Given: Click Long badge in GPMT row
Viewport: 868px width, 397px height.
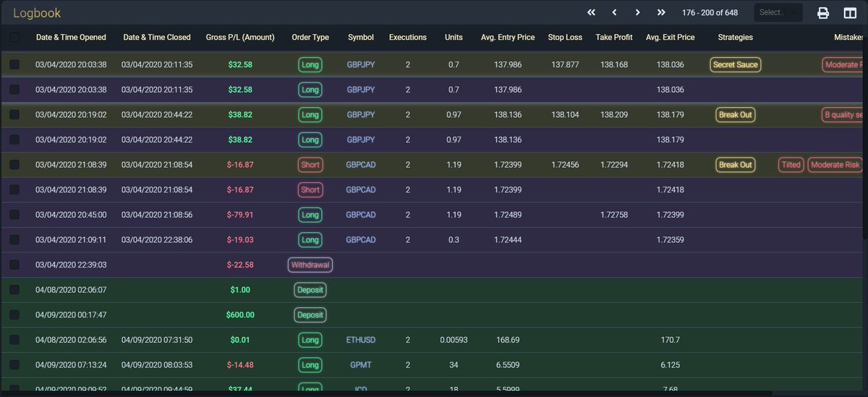Looking at the screenshot, I should pyautogui.click(x=310, y=365).
